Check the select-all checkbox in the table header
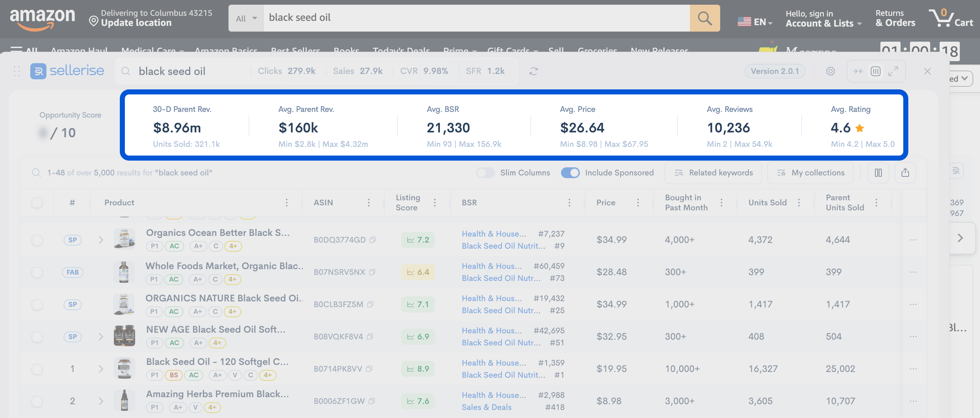This screenshot has height=418, width=980. [x=37, y=203]
